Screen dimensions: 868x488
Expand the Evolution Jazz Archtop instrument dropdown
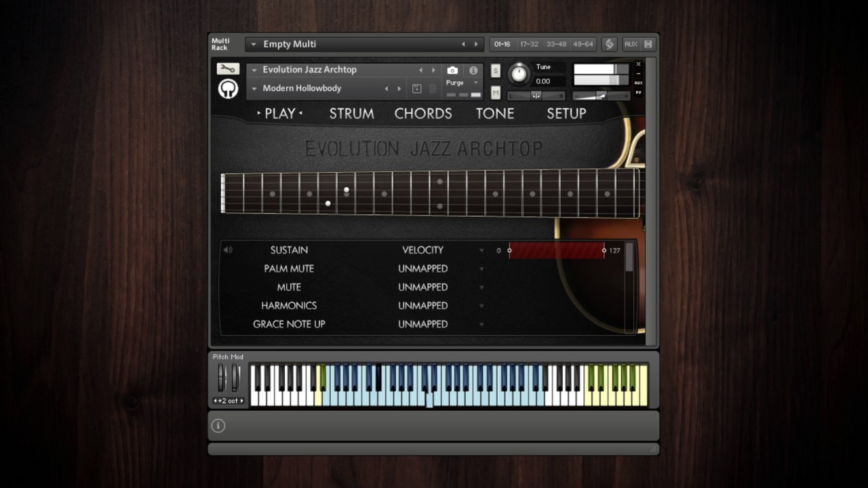point(254,70)
